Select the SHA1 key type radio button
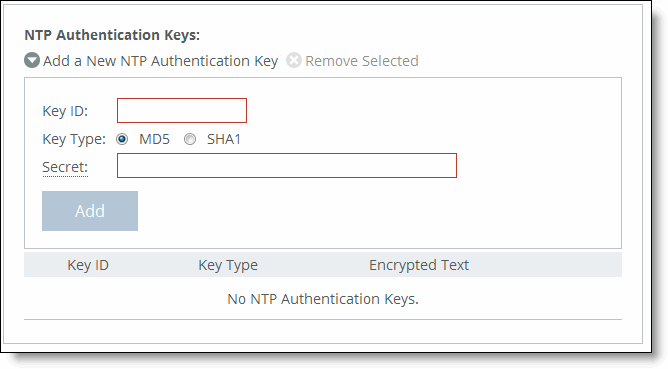 point(190,139)
